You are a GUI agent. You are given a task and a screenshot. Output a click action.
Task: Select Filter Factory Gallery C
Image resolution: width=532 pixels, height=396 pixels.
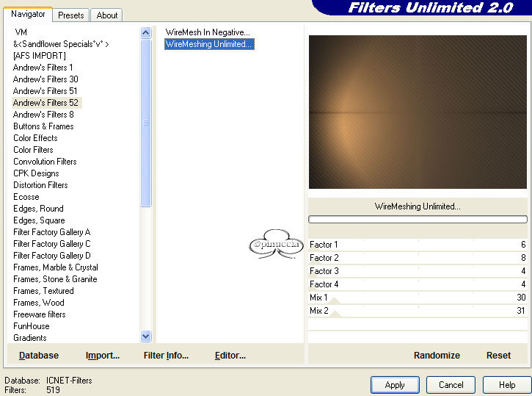click(x=51, y=244)
